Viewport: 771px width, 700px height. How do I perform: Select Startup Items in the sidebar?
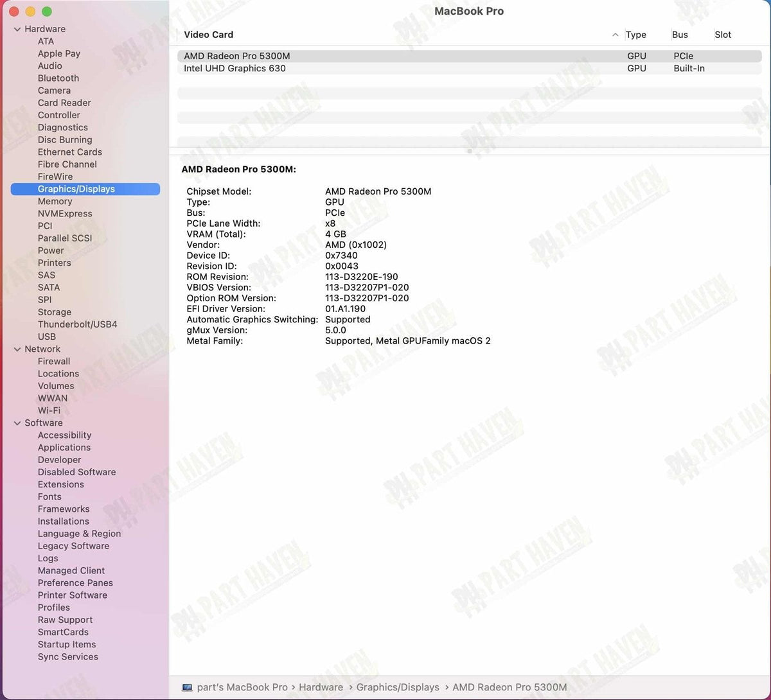[67, 645]
